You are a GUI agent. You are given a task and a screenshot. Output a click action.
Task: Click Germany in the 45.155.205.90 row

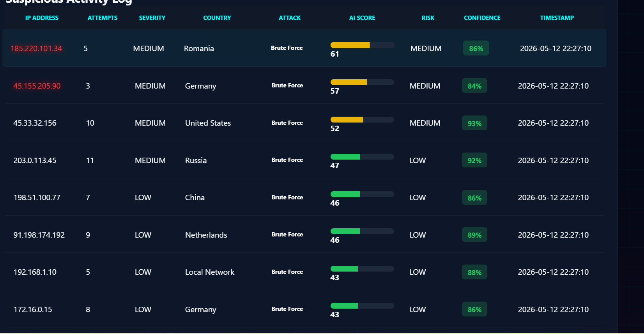pos(200,86)
